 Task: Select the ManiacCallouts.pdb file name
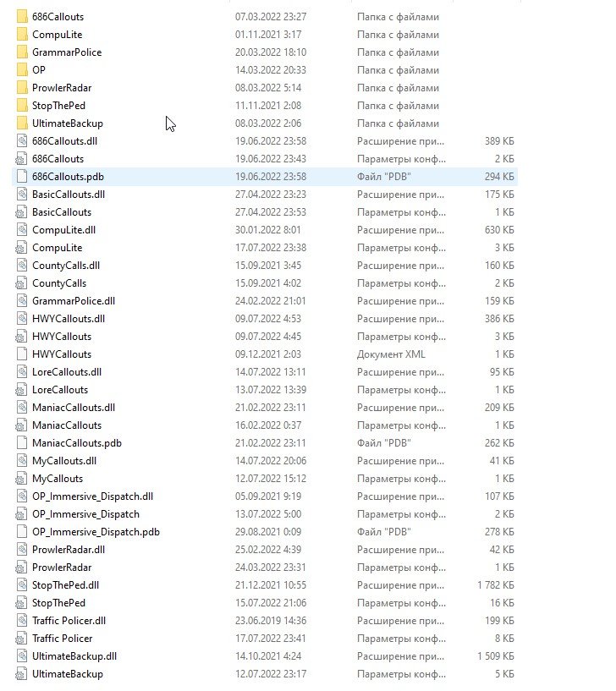[x=77, y=443]
